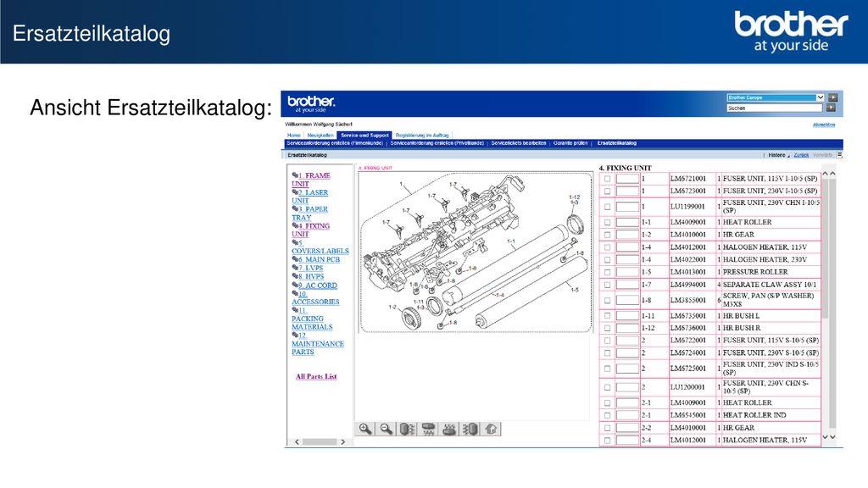Log out via the Abmelden link
Viewport: 868px width, 488px height.
coord(824,125)
